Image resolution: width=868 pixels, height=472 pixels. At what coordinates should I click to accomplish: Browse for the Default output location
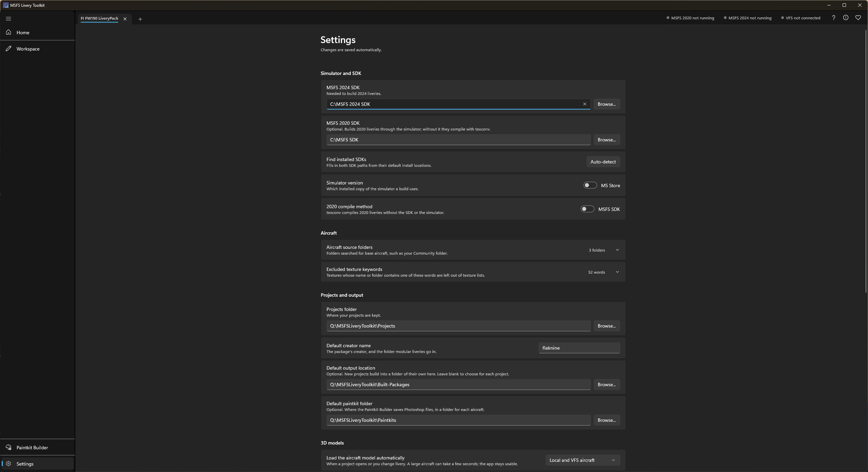[607, 385]
